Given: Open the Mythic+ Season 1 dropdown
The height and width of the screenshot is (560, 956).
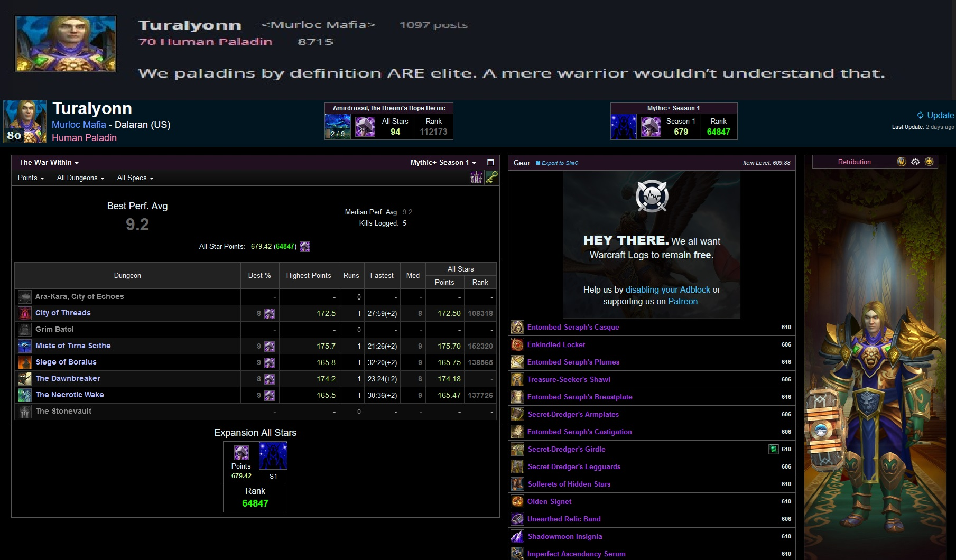Looking at the screenshot, I should pyautogui.click(x=443, y=162).
